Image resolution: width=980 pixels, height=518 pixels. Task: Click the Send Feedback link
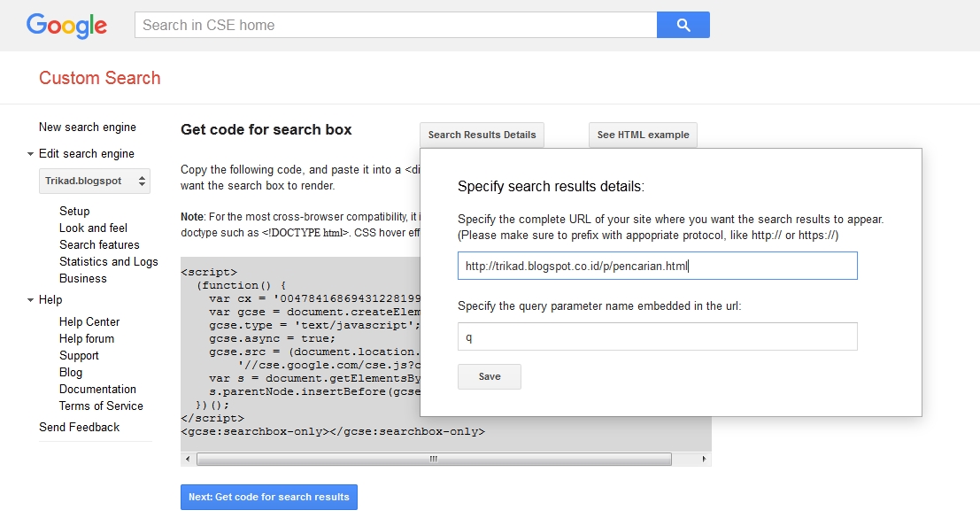(x=79, y=427)
